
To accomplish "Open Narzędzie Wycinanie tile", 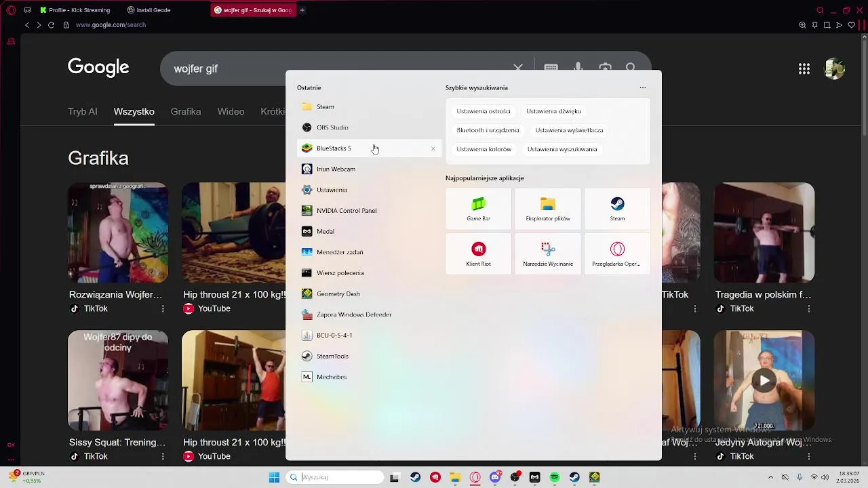I will click(x=548, y=254).
